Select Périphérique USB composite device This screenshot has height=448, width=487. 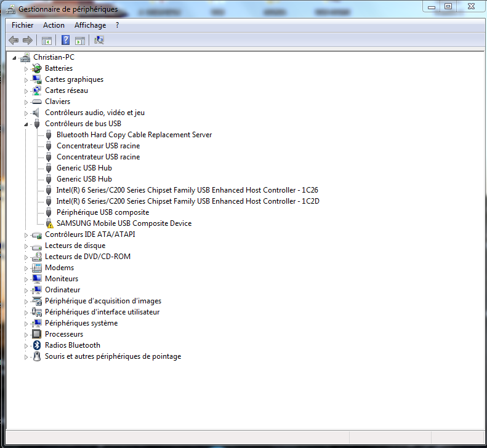(102, 212)
